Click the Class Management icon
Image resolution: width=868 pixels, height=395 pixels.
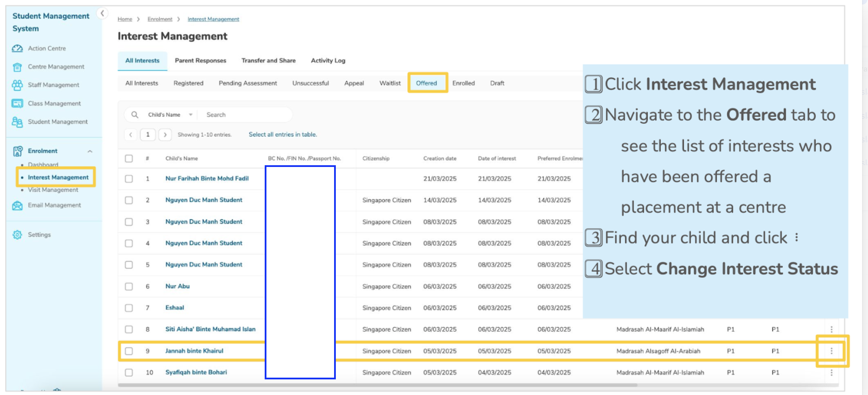point(17,103)
